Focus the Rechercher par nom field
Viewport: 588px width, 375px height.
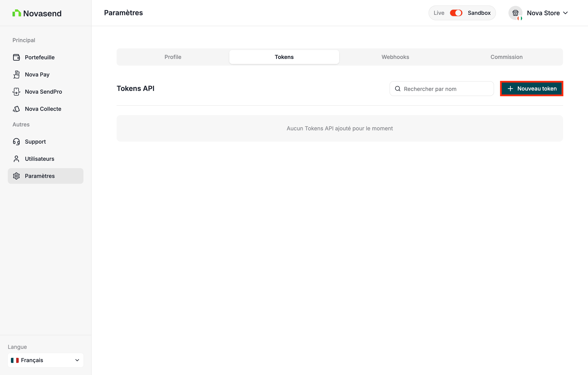442,89
